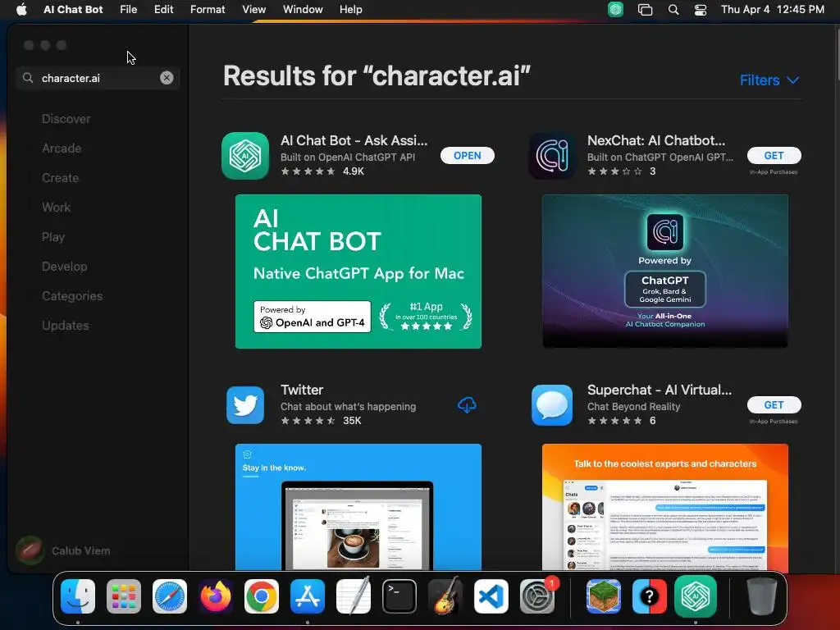Open App Store from the Dock

[308, 596]
